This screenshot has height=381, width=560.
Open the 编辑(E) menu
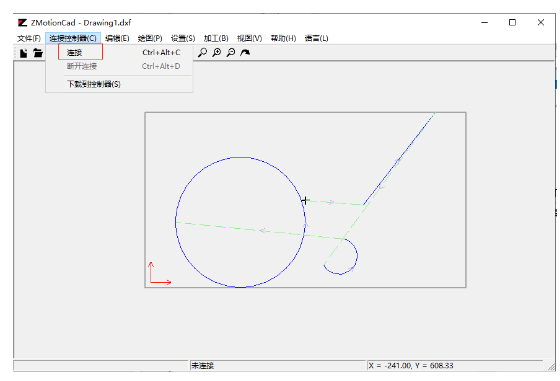tap(117, 38)
